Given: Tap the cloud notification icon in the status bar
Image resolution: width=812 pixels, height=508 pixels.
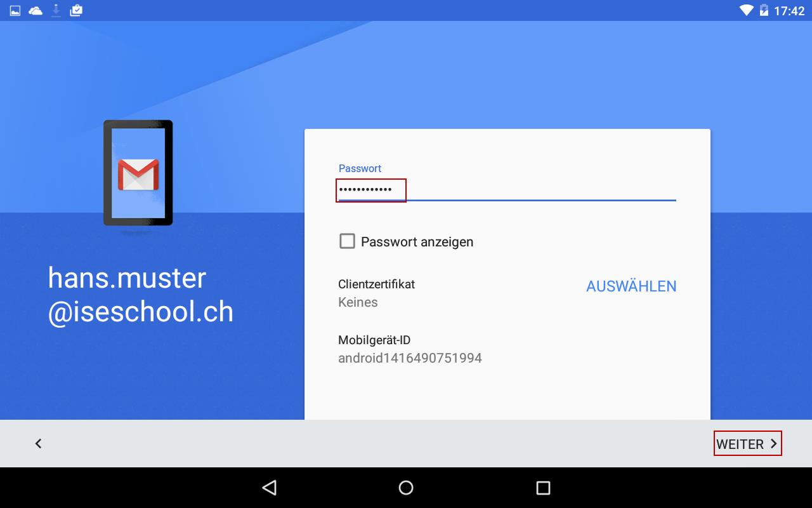Looking at the screenshot, I should click(36, 10).
